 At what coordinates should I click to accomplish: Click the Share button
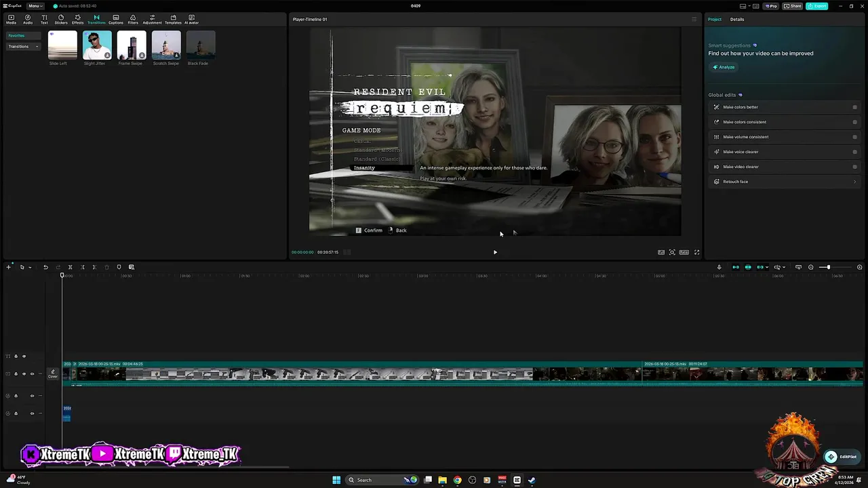click(x=793, y=6)
